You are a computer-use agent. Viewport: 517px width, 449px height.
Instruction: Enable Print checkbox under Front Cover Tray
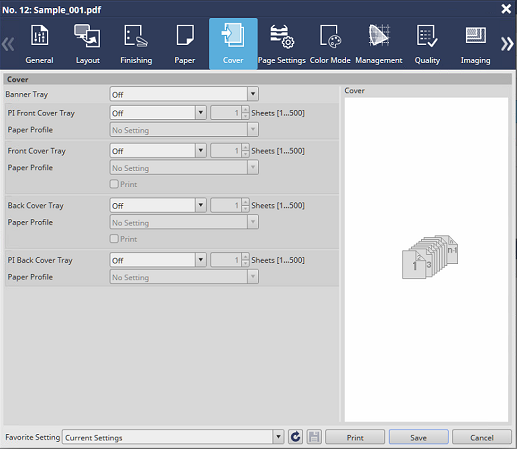coord(114,184)
